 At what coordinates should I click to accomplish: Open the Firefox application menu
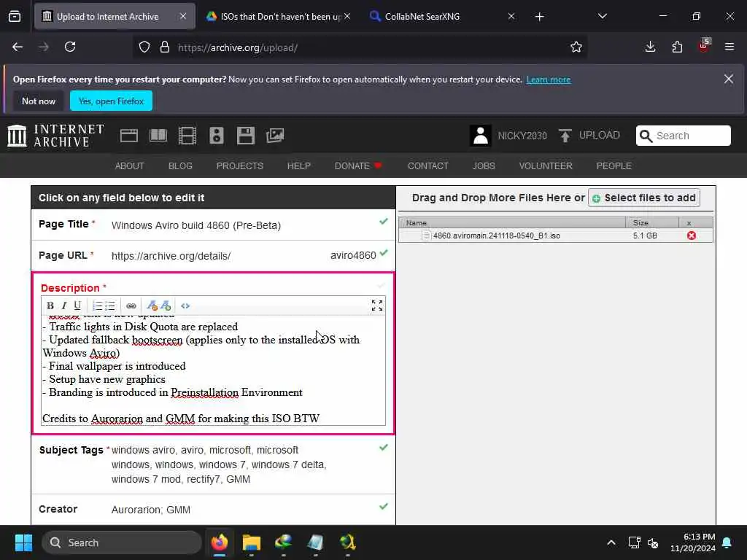729,47
